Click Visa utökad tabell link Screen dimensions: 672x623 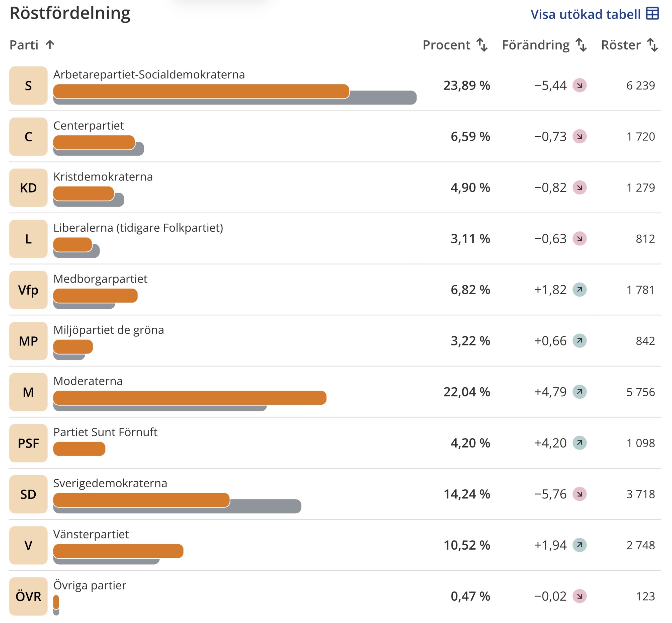(594, 14)
